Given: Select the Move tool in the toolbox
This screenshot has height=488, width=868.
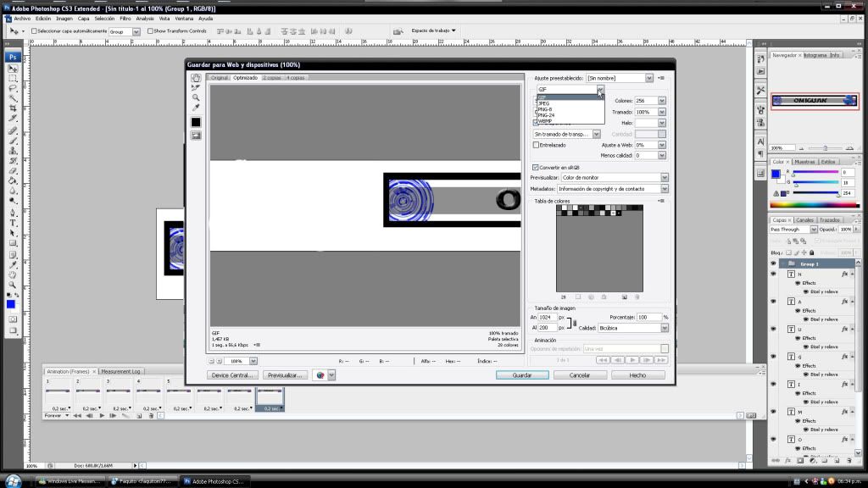Looking at the screenshot, I should pyautogui.click(x=13, y=69).
